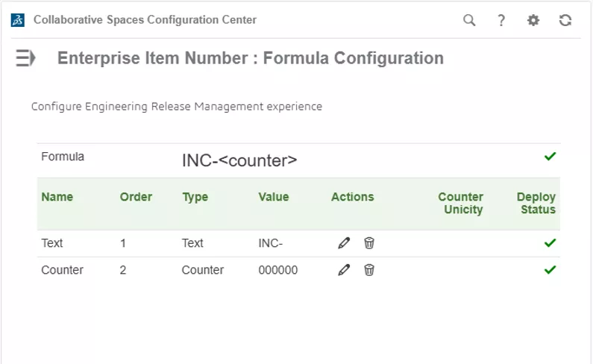This screenshot has height=364, width=593.
Task: Click the Value column header
Action: (x=274, y=197)
